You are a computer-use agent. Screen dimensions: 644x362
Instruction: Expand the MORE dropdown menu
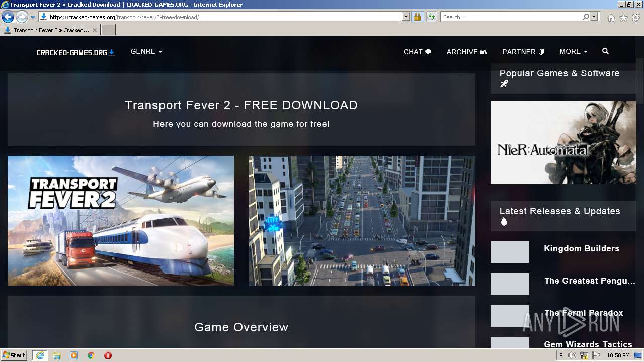(574, 52)
